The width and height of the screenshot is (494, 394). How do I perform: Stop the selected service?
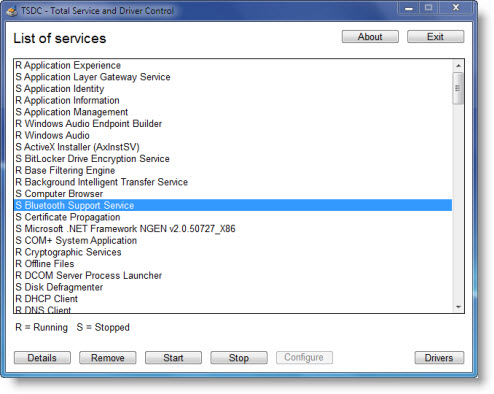239,358
